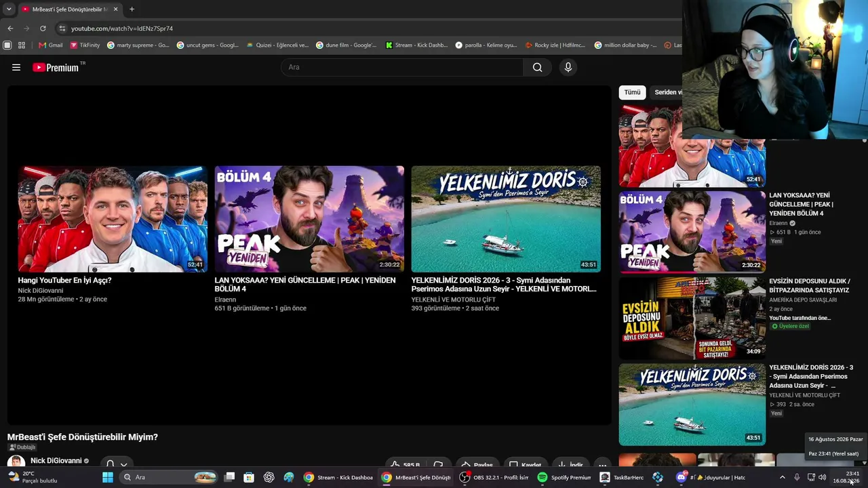Image resolution: width=868 pixels, height=488 pixels.
Task: Open sidebar title EVSİZİN DEPOSUNU ALDIK
Action: click(810, 285)
